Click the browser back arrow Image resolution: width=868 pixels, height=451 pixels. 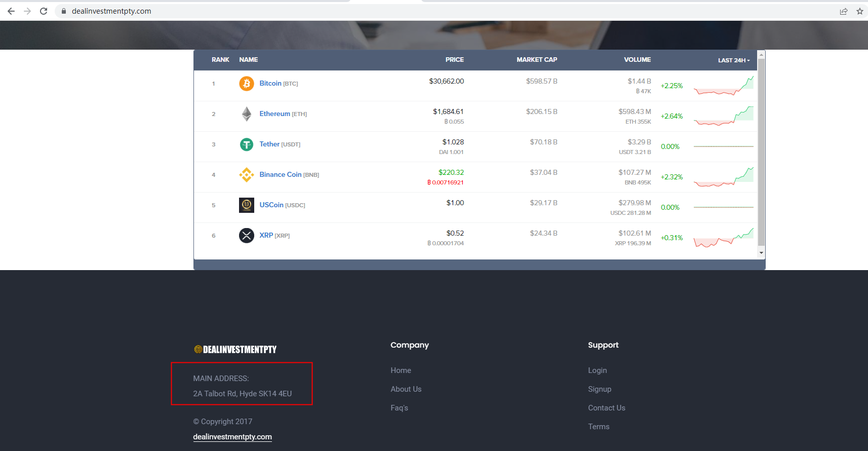[11, 11]
